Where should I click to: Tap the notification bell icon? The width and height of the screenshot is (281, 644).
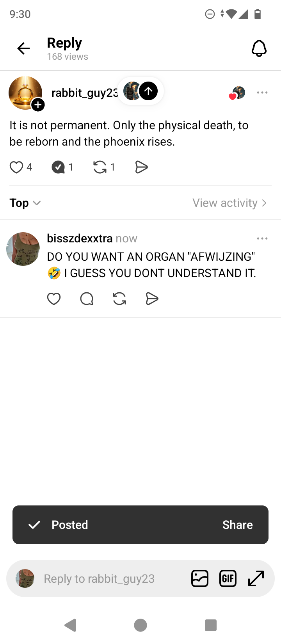(259, 48)
